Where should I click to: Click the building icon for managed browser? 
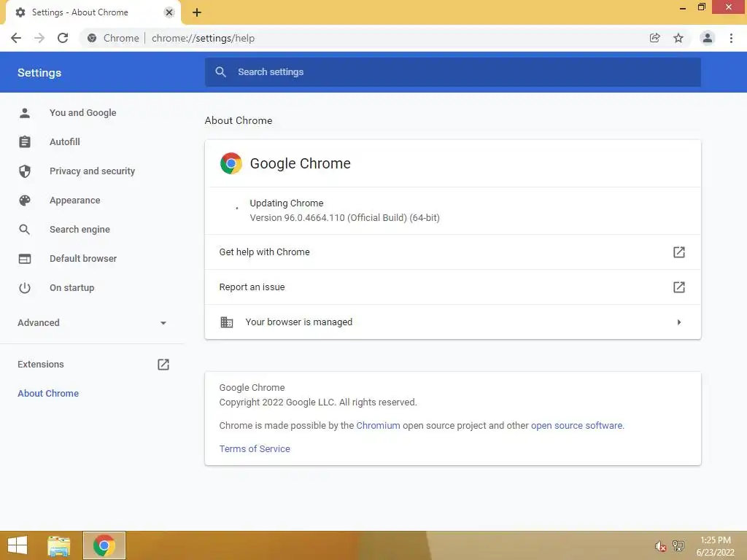pos(227,322)
